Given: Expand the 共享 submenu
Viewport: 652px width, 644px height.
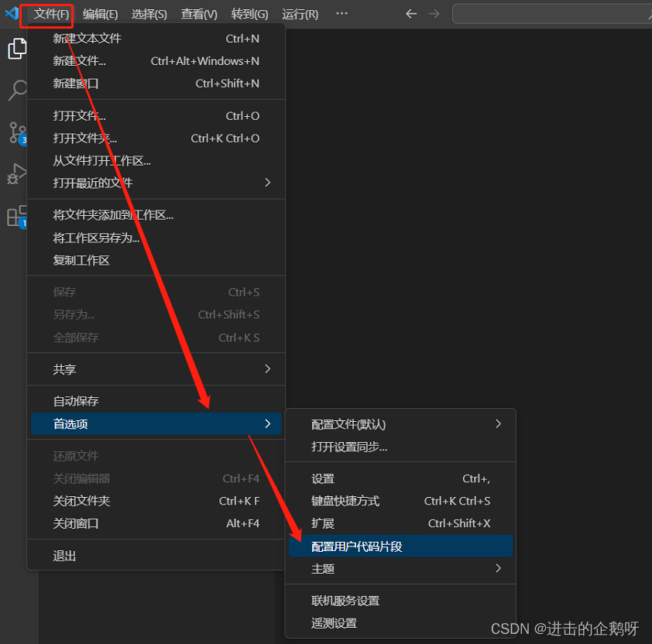Looking at the screenshot, I should [156, 369].
